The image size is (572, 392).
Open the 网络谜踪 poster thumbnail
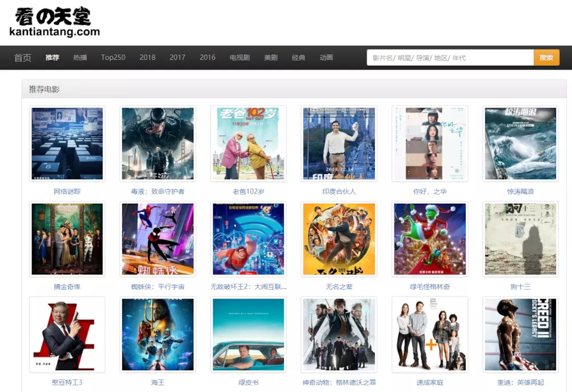pyautogui.click(x=67, y=144)
